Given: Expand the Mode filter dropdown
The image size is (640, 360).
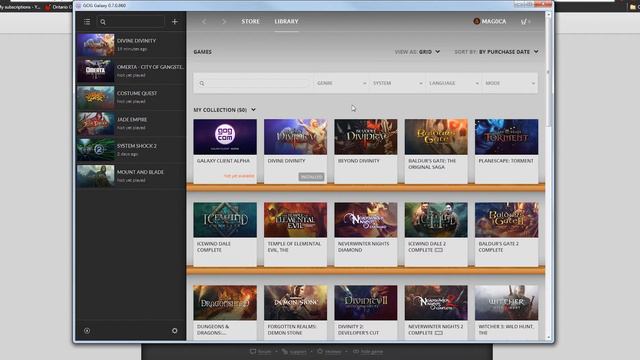Looking at the screenshot, I should pyautogui.click(x=510, y=83).
